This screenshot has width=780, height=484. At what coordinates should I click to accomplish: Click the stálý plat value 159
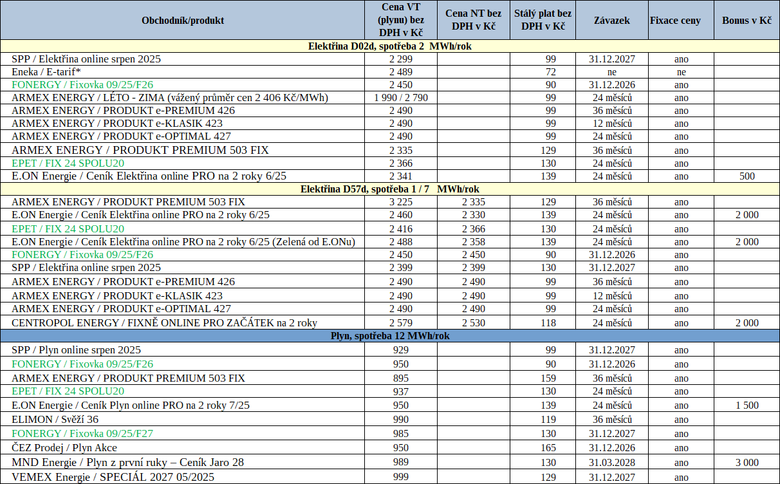click(x=548, y=378)
